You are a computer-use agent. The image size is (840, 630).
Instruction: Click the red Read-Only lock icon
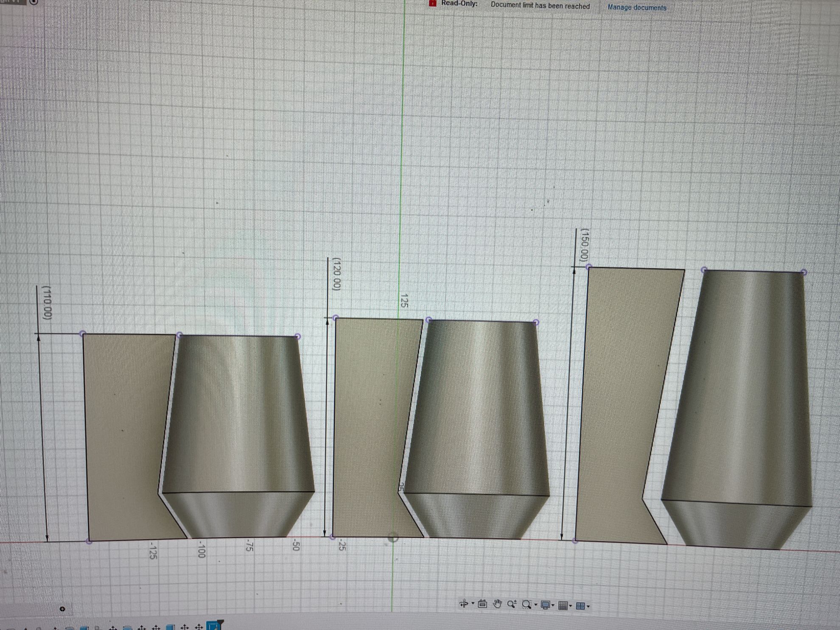click(x=432, y=3)
